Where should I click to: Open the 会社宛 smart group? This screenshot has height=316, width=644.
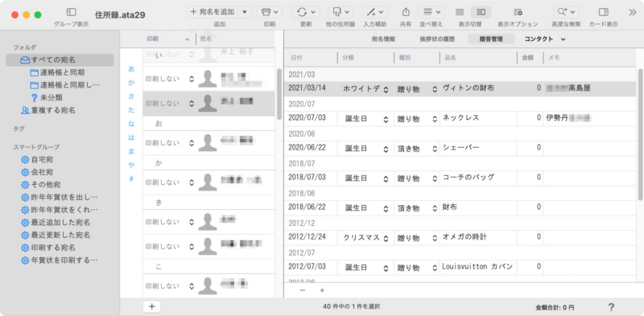[37, 172]
